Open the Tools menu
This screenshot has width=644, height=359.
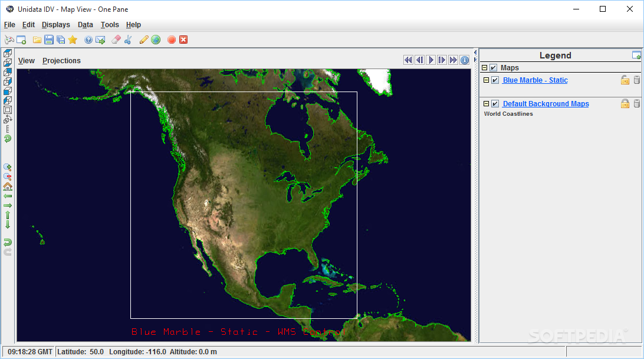pyautogui.click(x=110, y=25)
